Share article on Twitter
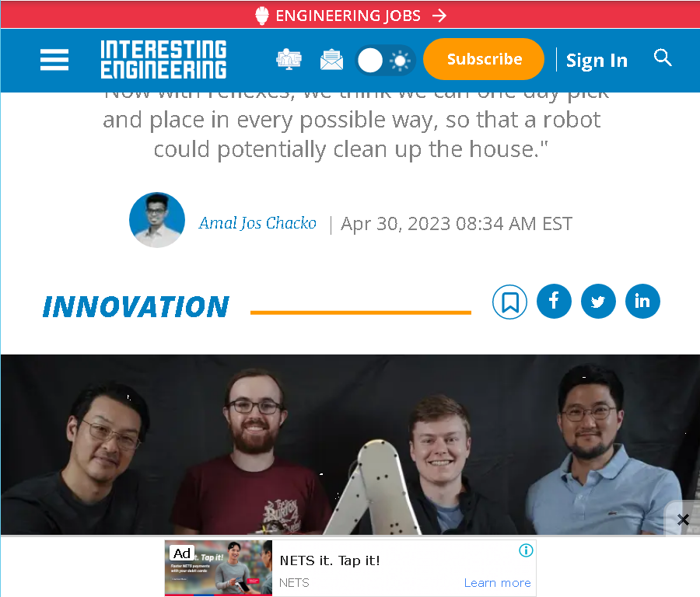Screen dimensions: 700x597 pos(598,301)
